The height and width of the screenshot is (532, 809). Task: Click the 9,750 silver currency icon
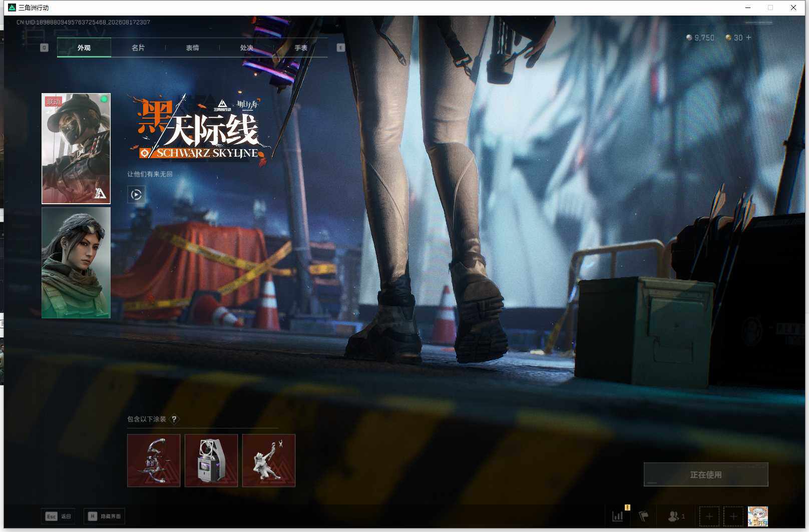tap(689, 38)
